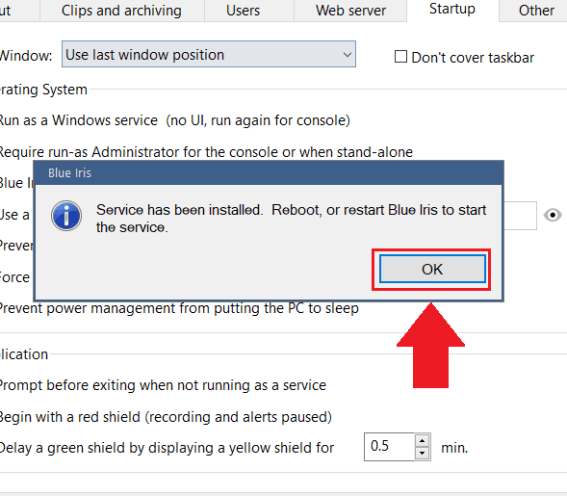Toggle Require run-as Administrator for console option
The height and width of the screenshot is (496, 567).
tap(206, 152)
